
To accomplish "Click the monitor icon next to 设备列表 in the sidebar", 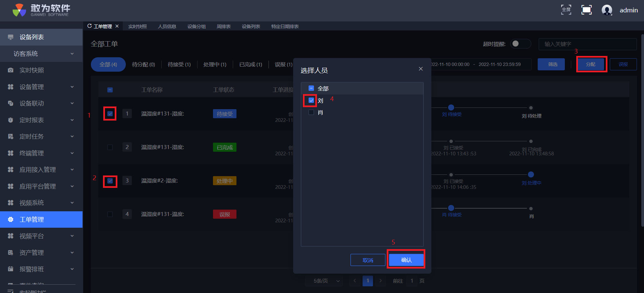I will point(11,37).
